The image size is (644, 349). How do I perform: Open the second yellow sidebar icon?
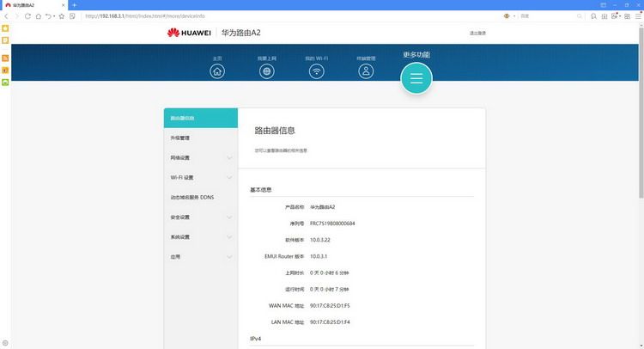5,40
